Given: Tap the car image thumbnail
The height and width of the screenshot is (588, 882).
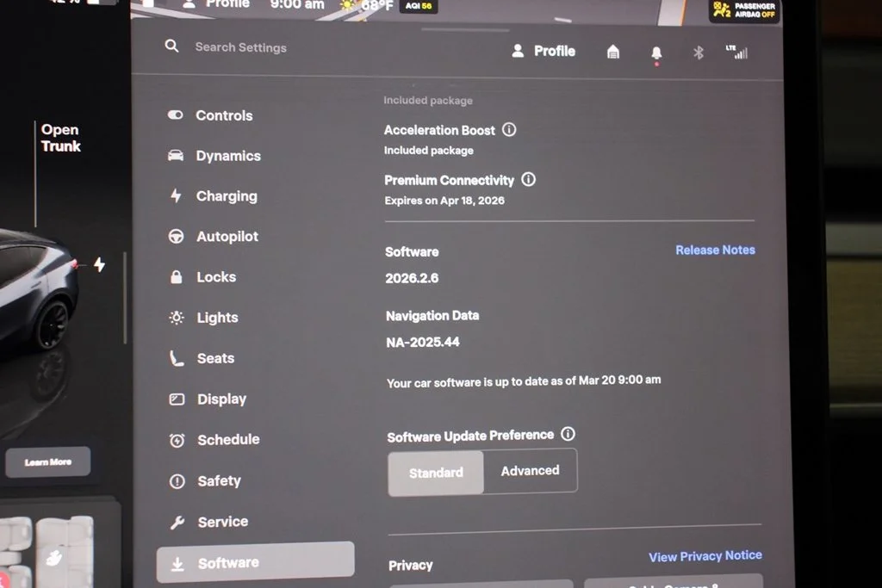Looking at the screenshot, I should coord(40,289).
